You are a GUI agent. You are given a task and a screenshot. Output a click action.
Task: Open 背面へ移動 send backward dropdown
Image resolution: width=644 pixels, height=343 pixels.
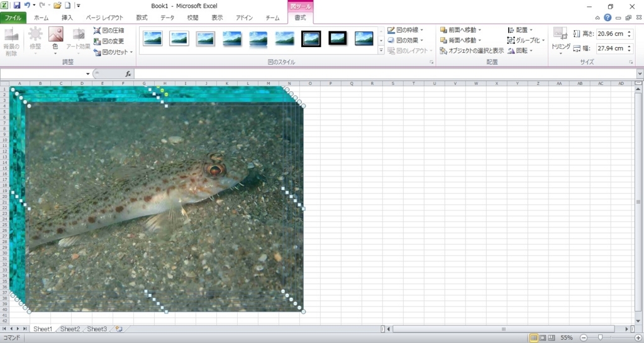point(461,40)
